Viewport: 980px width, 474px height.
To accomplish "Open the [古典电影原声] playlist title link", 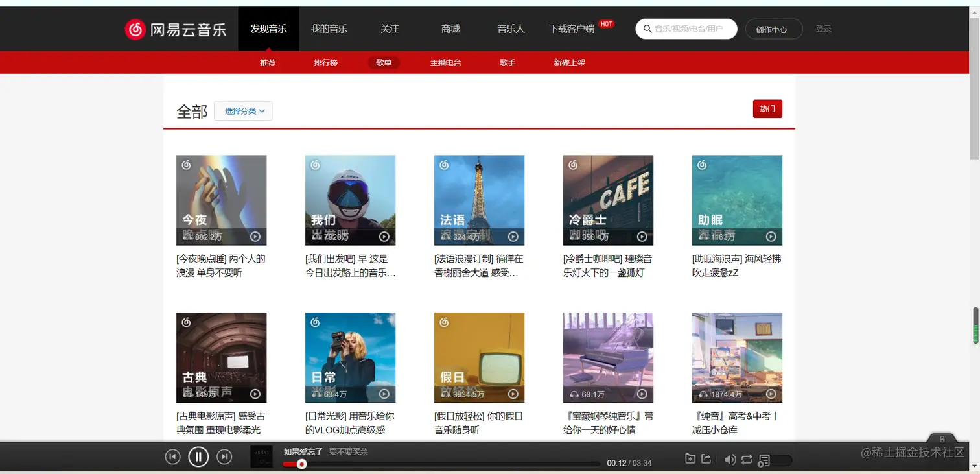I will pos(221,423).
